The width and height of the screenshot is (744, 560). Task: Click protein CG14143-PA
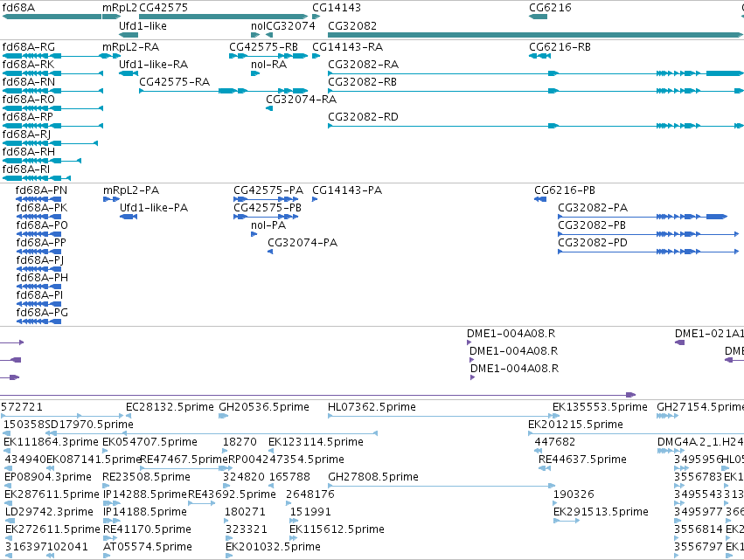[x=347, y=190]
